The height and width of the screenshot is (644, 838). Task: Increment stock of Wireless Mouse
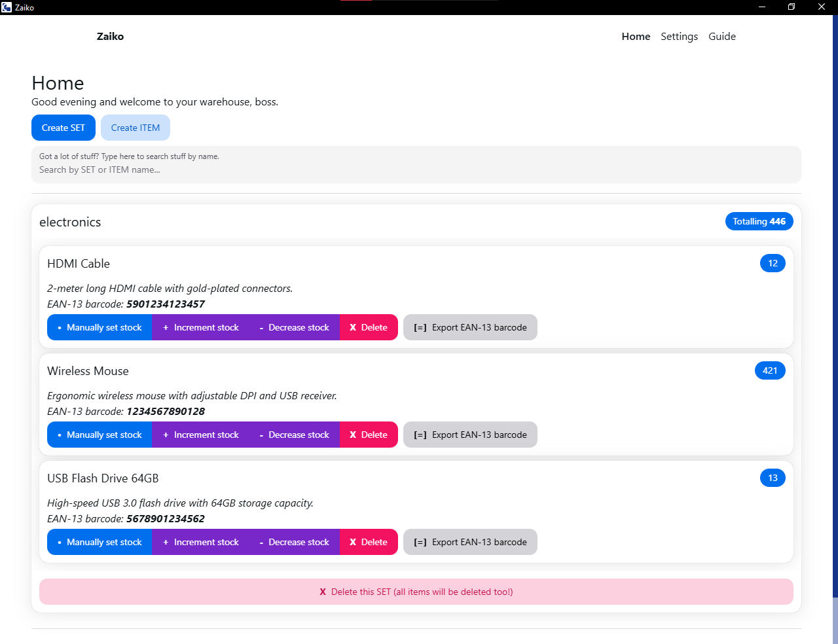[200, 435]
